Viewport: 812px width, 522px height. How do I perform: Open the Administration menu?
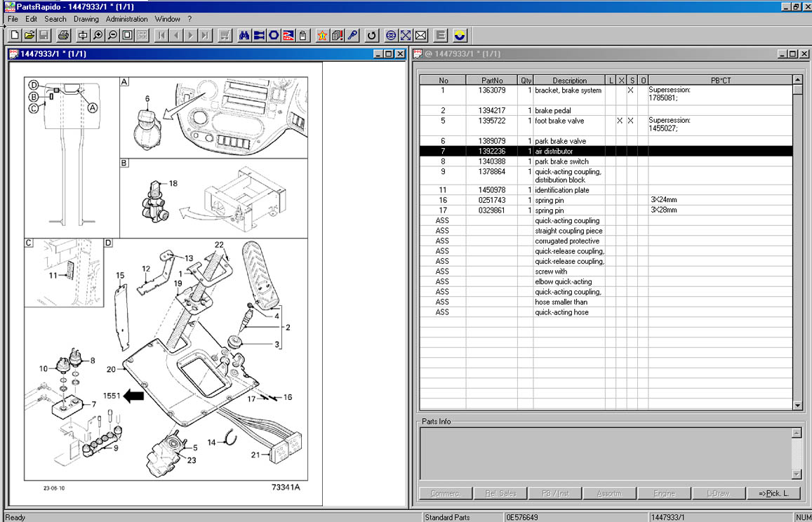point(126,19)
